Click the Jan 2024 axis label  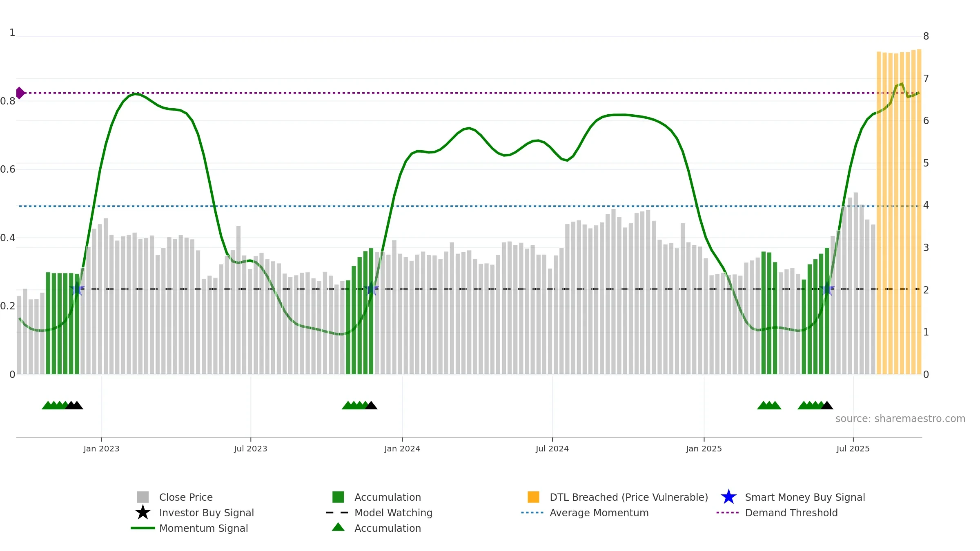click(402, 449)
